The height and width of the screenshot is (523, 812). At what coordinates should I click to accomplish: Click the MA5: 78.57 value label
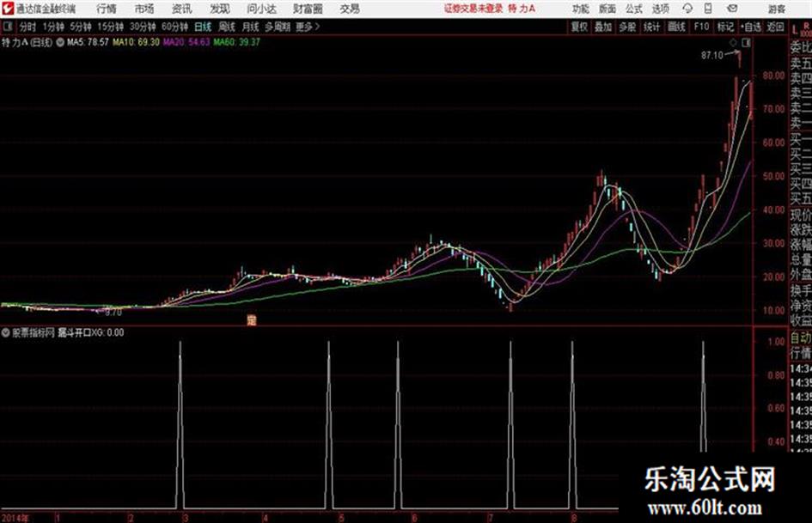click(x=88, y=42)
